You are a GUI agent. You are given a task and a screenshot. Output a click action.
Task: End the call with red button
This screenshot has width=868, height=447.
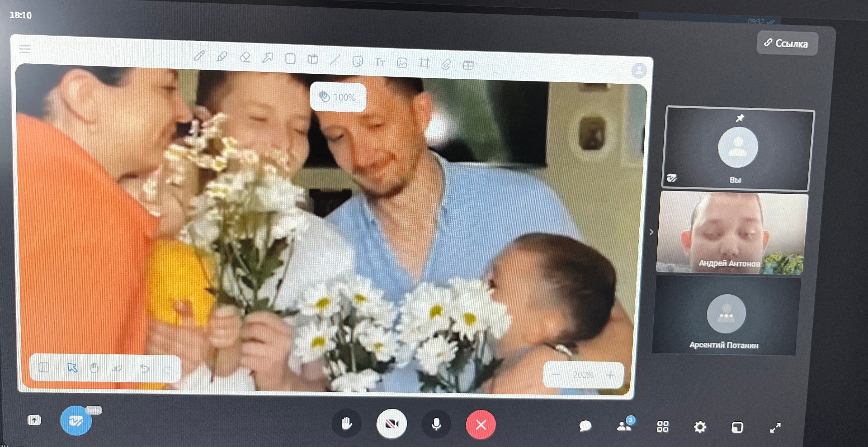(481, 425)
